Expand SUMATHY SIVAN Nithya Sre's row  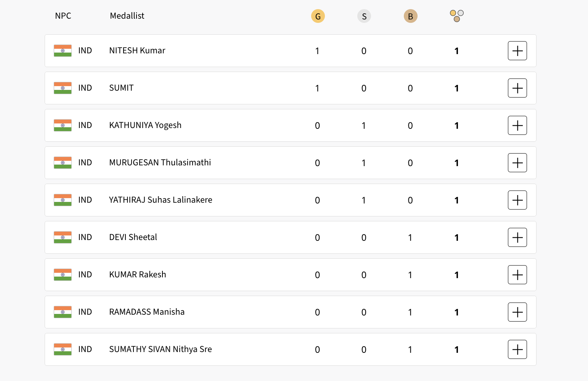517,349
